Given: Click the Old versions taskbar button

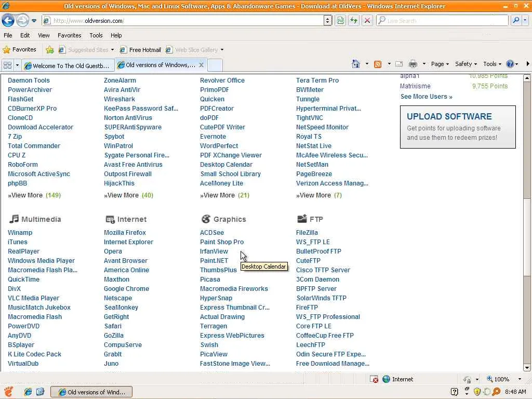Looking at the screenshot, I should click(91, 392).
